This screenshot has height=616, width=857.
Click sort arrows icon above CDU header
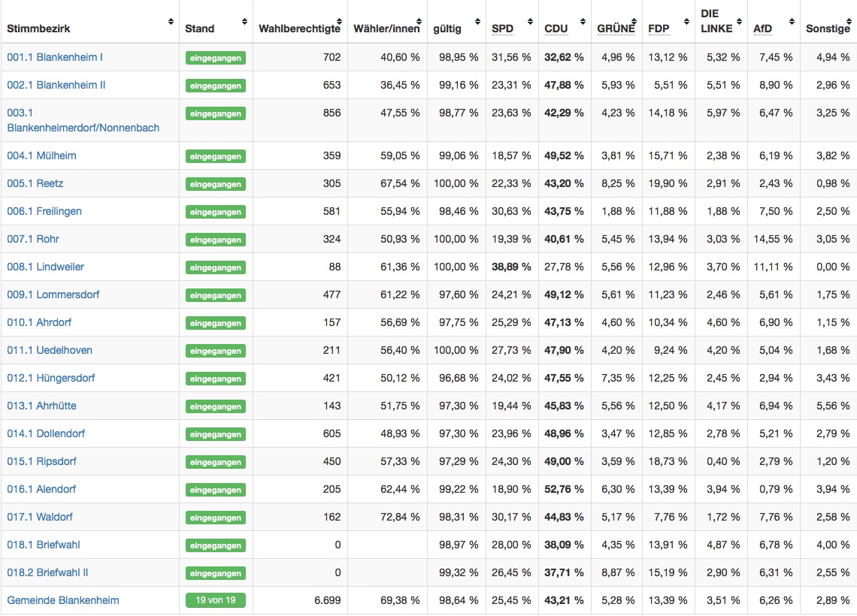[x=584, y=22]
